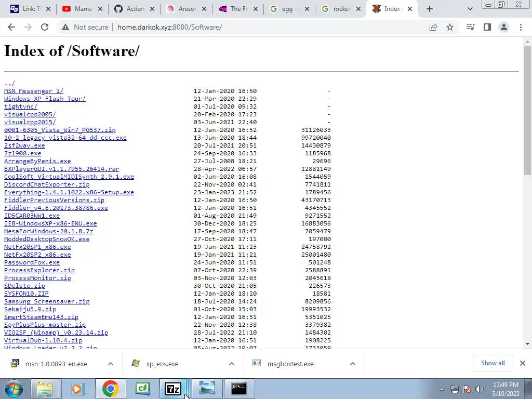Click the Not secure warning icon
The image size is (532, 399).
65,27
